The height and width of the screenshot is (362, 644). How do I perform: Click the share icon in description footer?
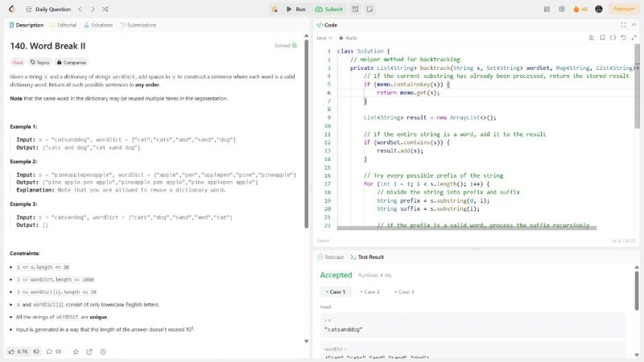click(89, 352)
